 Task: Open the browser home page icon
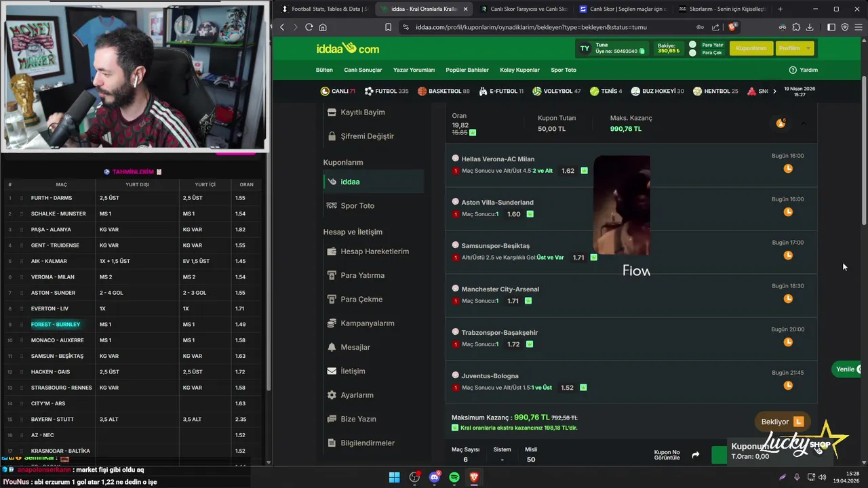coord(323,27)
